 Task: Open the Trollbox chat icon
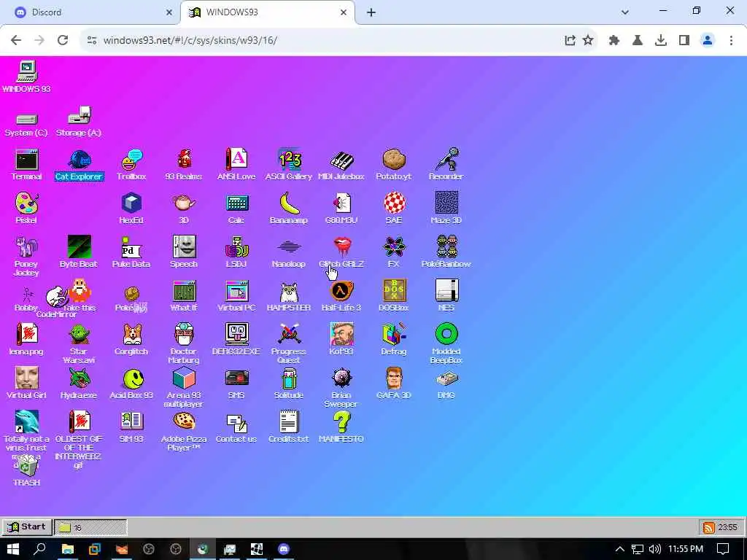131,160
